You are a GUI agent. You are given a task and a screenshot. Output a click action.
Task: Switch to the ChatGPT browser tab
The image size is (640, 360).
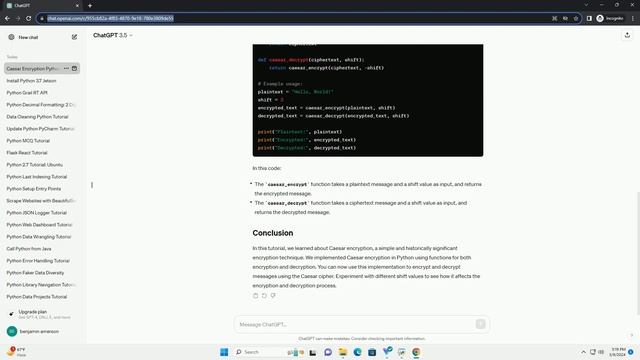pos(42,6)
